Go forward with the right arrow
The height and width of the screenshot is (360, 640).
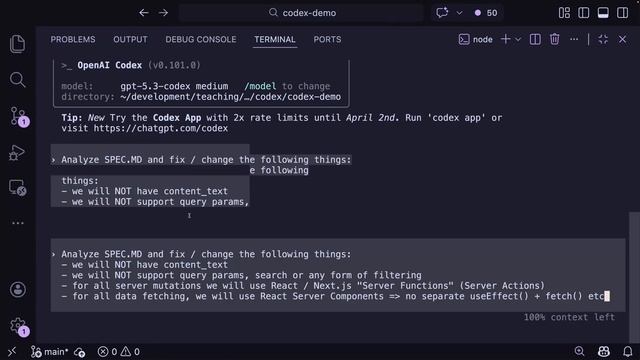[163, 13]
